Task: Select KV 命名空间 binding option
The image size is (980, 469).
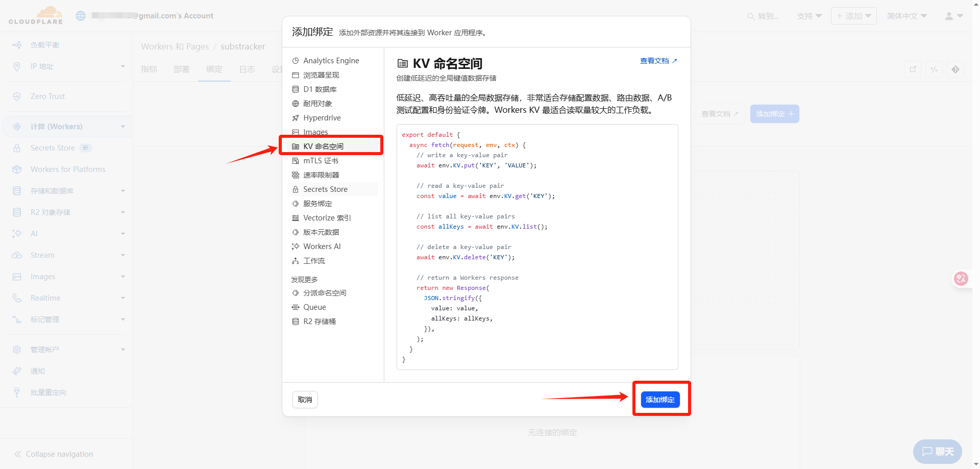Action: point(333,146)
